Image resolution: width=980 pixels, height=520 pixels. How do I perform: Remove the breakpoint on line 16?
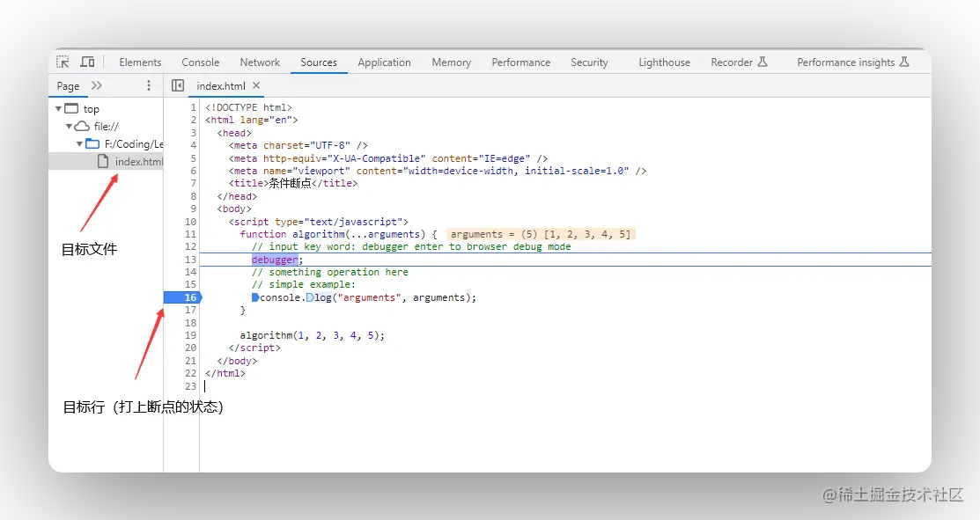[x=182, y=297]
